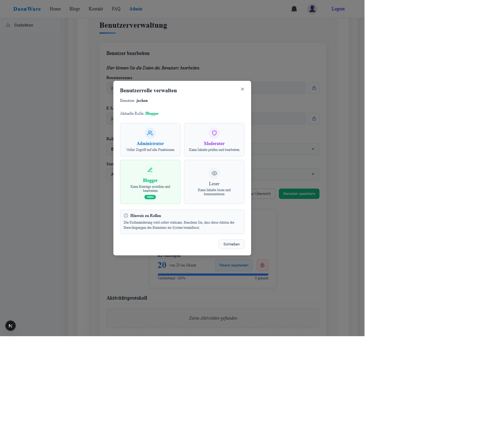Click the Benutzer speichern button
Screen dimensions: 486x448
299,194
